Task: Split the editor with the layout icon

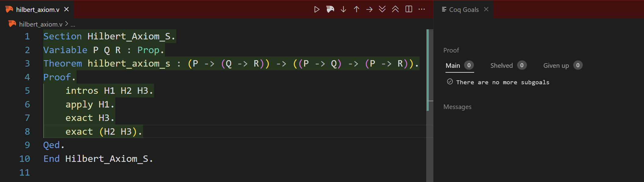Action: coord(409,9)
